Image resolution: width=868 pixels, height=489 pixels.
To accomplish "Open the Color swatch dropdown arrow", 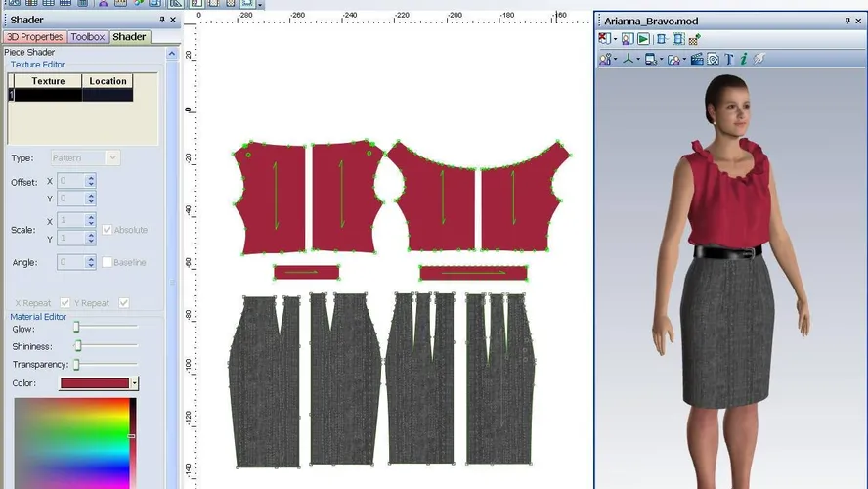I will pyautogui.click(x=135, y=383).
